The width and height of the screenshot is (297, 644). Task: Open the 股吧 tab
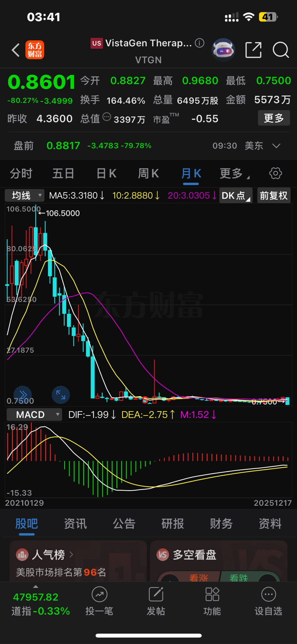click(27, 524)
